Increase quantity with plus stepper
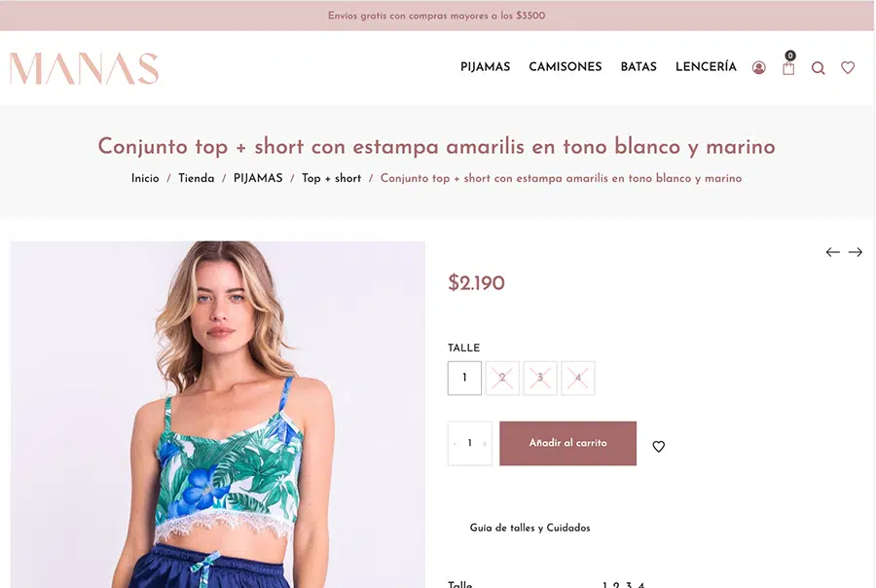Viewport: 876px width, 588px height. (485, 443)
